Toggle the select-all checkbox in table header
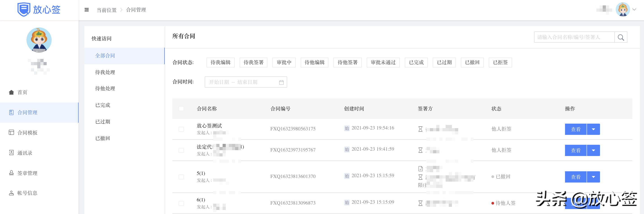 181,109
